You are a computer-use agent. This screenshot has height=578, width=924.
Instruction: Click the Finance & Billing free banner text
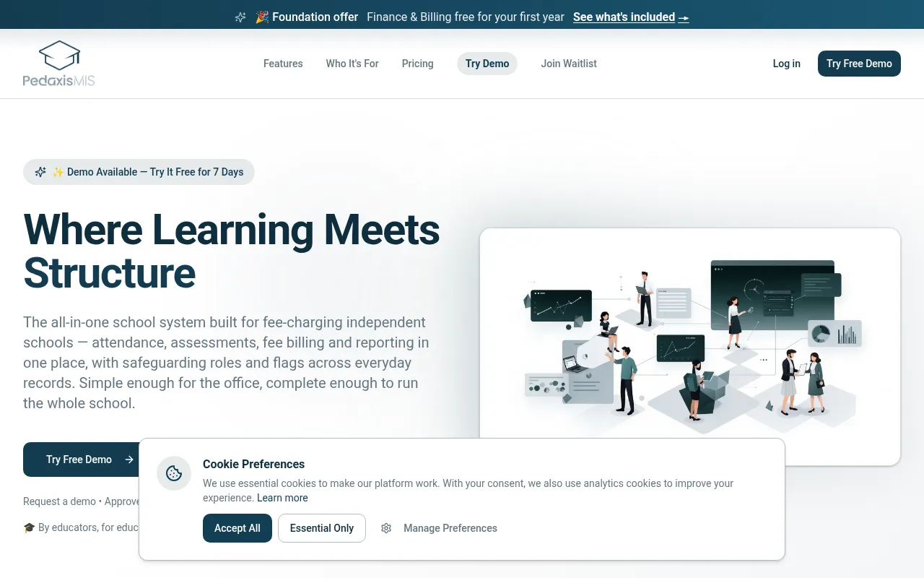(x=466, y=17)
